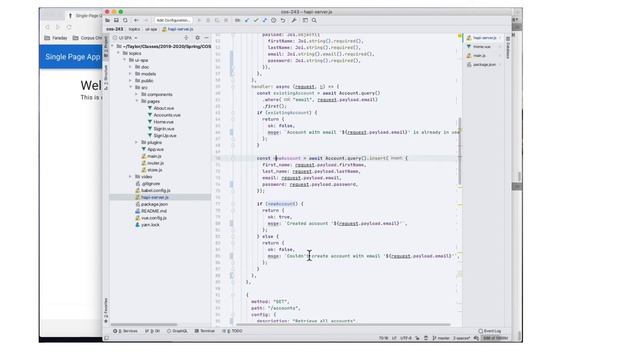The width and height of the screenshot is (640, 360).
Task: Click the editor vertical scrollbar
Action: (x=460, y=151)
